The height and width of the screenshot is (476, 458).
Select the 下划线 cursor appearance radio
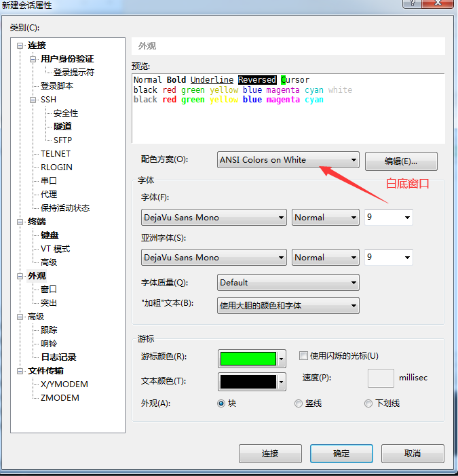pyautogui.click(x=368, y=403)
